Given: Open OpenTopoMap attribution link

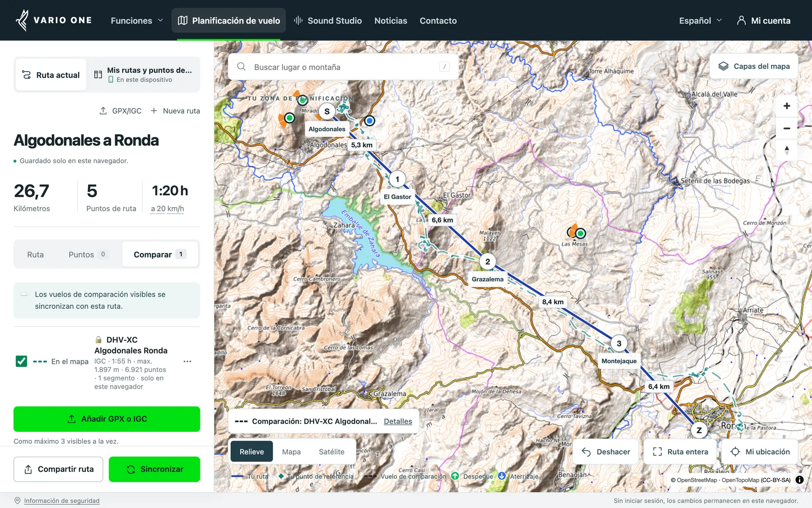Looking at the screenshot, I should pos(740,480).
